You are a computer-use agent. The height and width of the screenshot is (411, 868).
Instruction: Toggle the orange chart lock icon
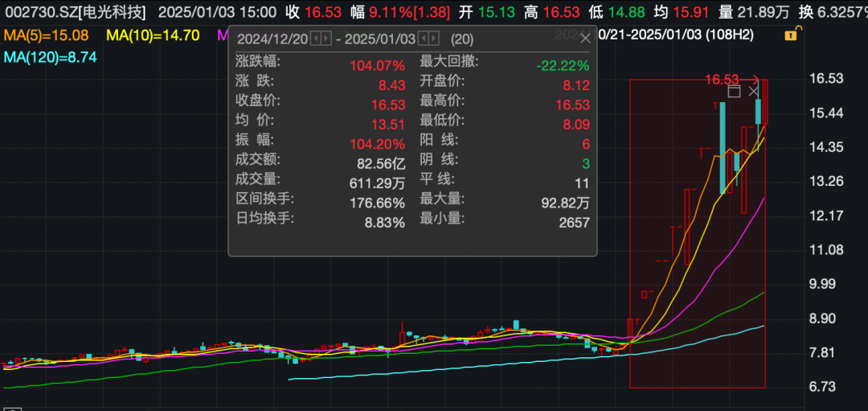[x=791, y=35]
